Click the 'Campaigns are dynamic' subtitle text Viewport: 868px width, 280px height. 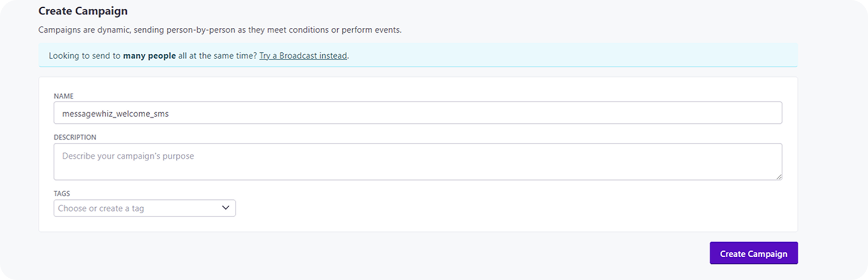click(220, 29)
